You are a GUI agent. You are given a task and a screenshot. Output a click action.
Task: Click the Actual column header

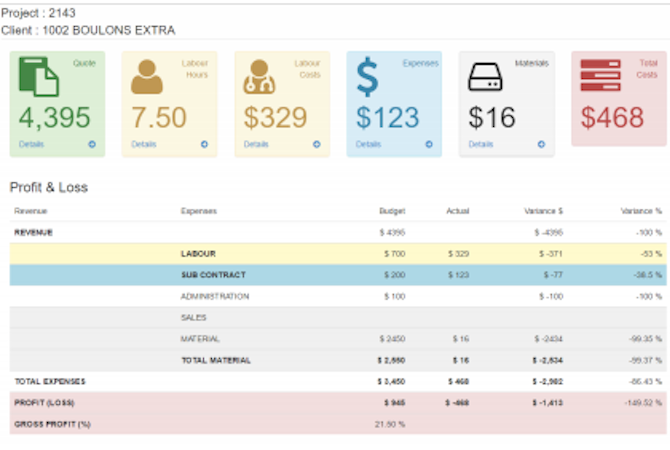tap(458, 211)
